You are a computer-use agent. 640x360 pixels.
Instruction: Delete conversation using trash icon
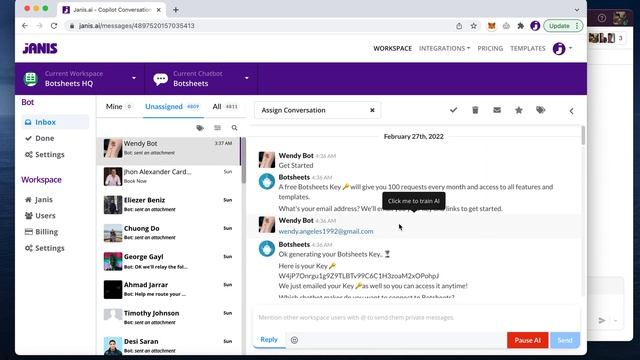(x=475, y=110)
